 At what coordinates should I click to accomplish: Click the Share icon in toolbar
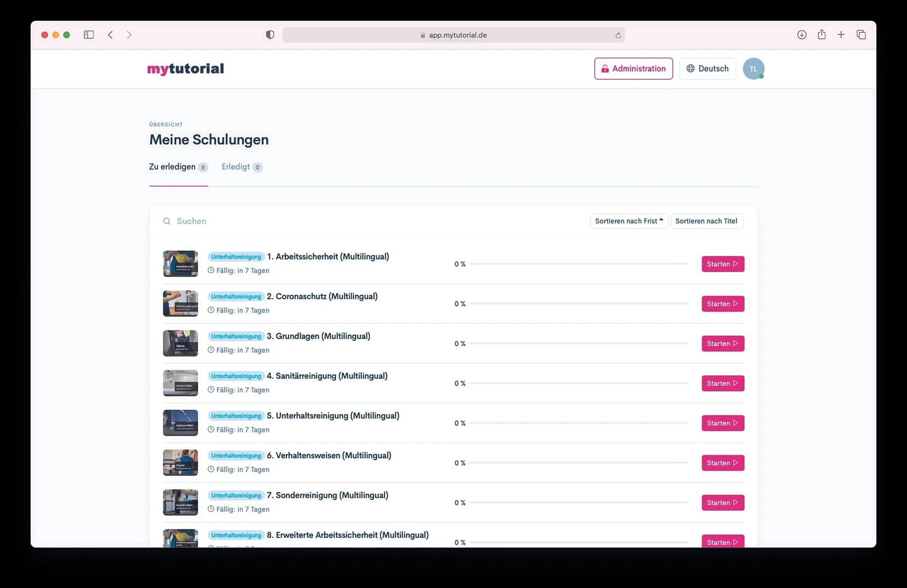(821, 35)
